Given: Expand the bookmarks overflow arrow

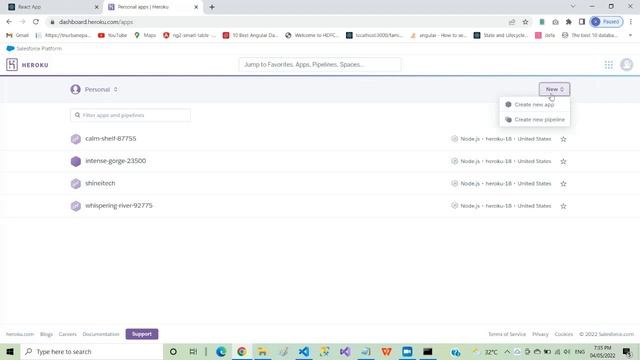Looking at the screenshot, I should (x=630, y=35).
